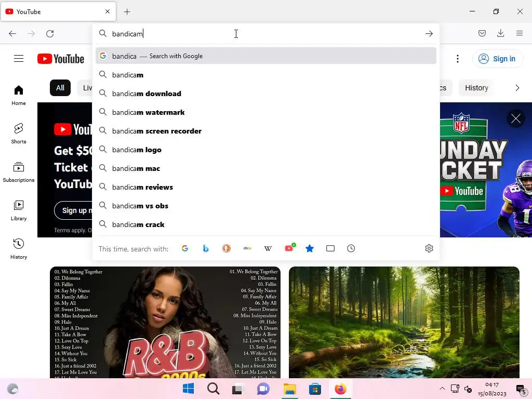Pick 'bandicam screen recorder' suggestion
This screenshot has height=399, width=532.
click(265, 131)
